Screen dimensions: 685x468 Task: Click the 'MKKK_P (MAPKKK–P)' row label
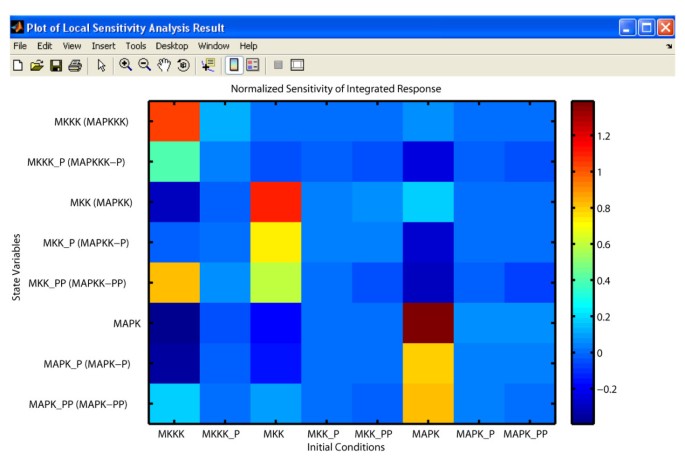point(76,162)
